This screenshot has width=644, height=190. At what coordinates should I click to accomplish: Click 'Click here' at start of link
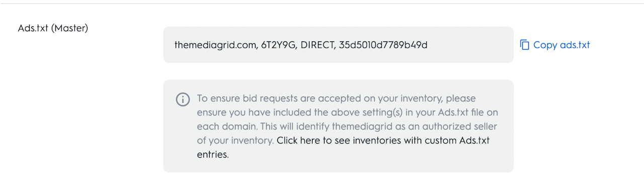click(x=298, y=141)
